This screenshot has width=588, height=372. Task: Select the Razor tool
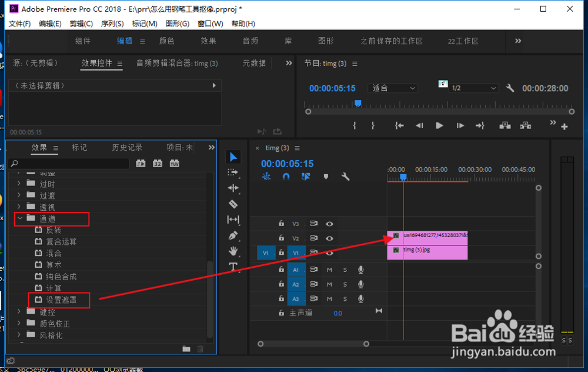[233, 204]
